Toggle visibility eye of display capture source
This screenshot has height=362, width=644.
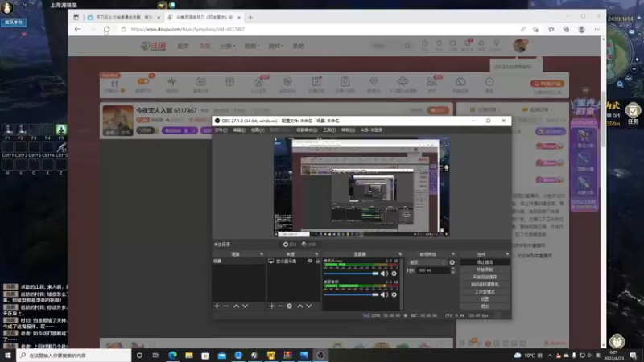tap(310, 261)
